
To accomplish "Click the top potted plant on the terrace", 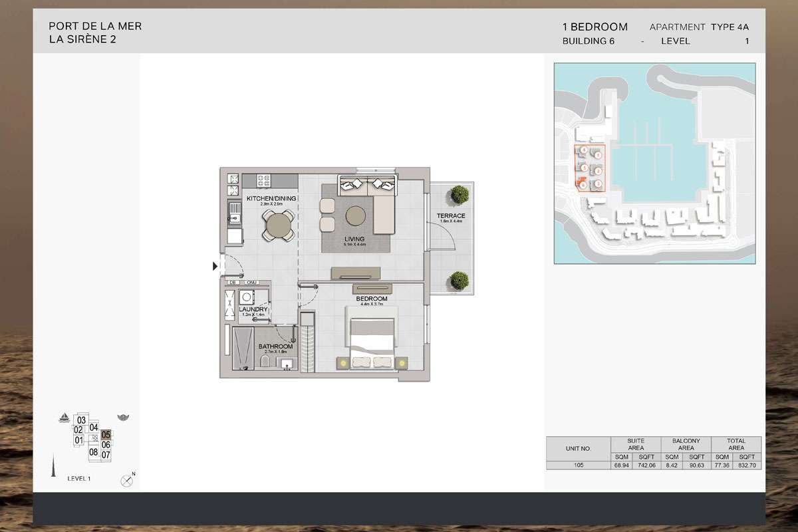I will [458, 195].
